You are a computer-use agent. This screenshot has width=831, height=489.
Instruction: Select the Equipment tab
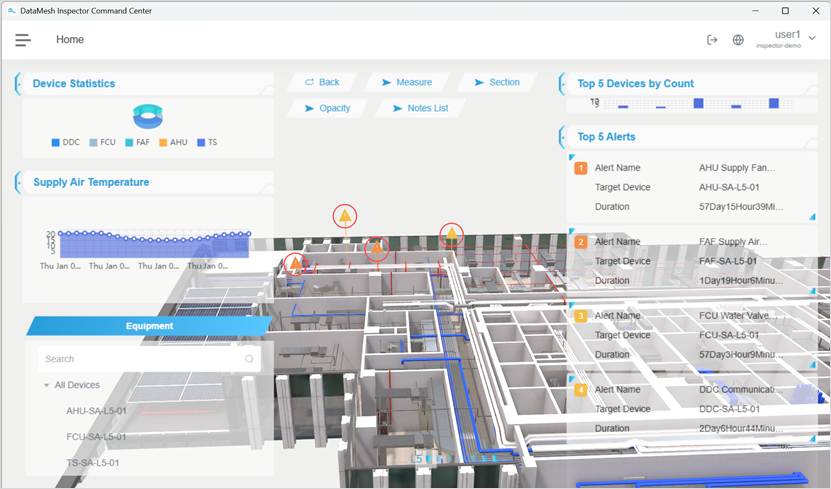(x=149, y=326)
